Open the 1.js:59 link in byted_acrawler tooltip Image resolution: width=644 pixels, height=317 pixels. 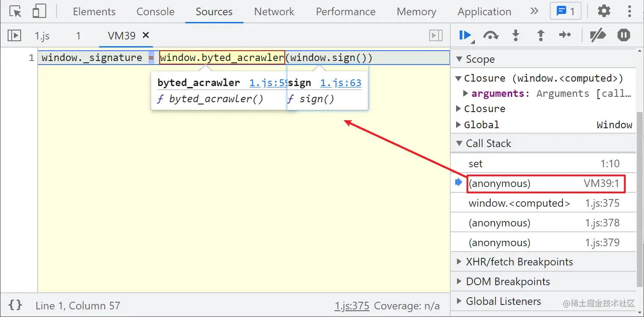tap(268, 83)
